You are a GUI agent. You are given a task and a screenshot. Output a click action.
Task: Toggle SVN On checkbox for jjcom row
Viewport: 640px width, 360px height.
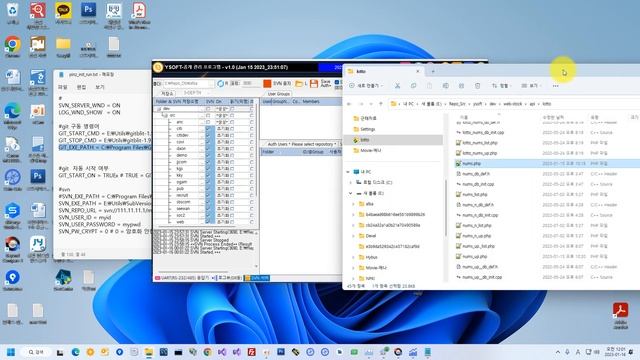(208, 162)
